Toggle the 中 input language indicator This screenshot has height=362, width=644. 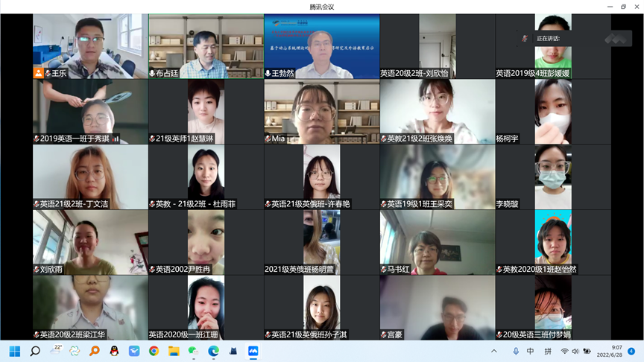coord(531,351)
